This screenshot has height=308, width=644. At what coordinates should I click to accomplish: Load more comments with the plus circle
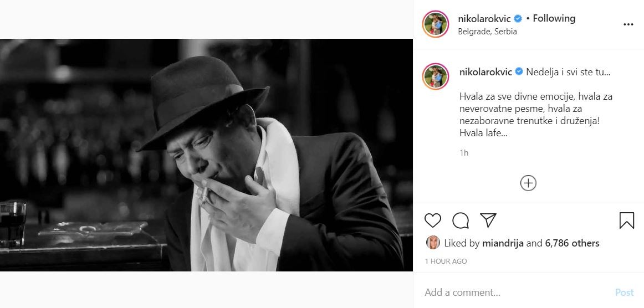click(528, 183)
